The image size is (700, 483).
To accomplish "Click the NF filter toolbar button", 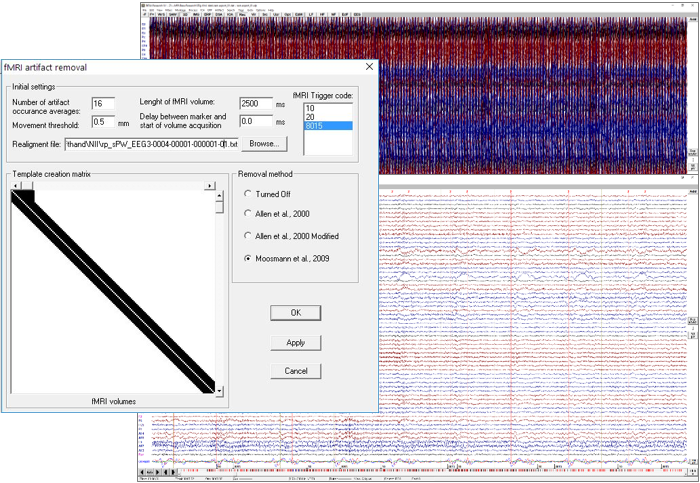I will (x=333, y=14).
